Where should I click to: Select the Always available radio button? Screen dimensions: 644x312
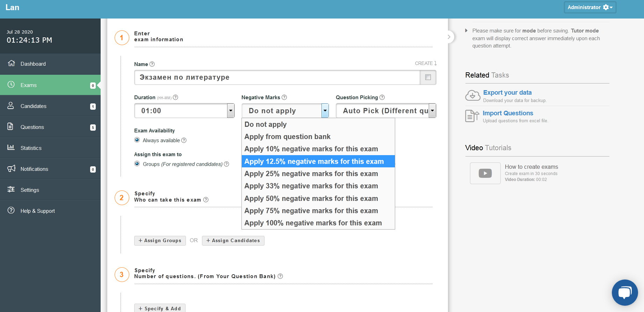137,140
